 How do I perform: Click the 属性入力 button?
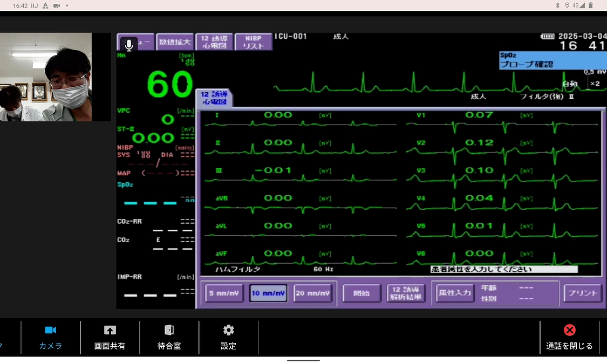pos(455,293)
